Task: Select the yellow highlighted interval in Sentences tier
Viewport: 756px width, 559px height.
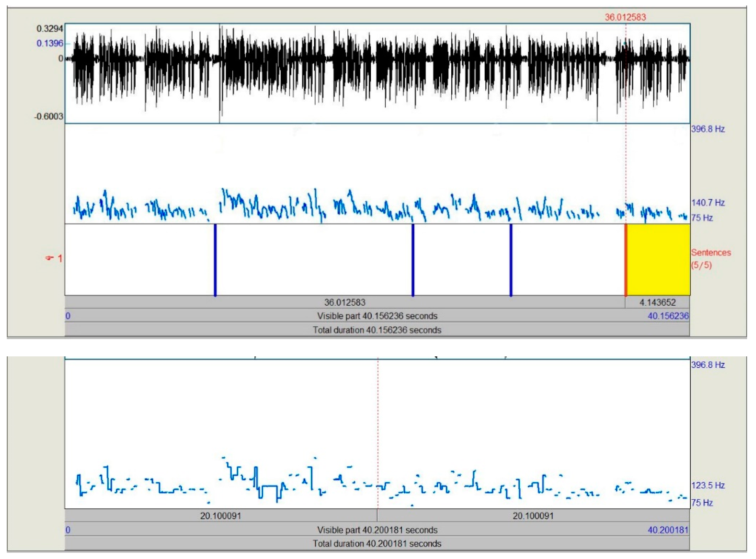Action: click(658, 260)
